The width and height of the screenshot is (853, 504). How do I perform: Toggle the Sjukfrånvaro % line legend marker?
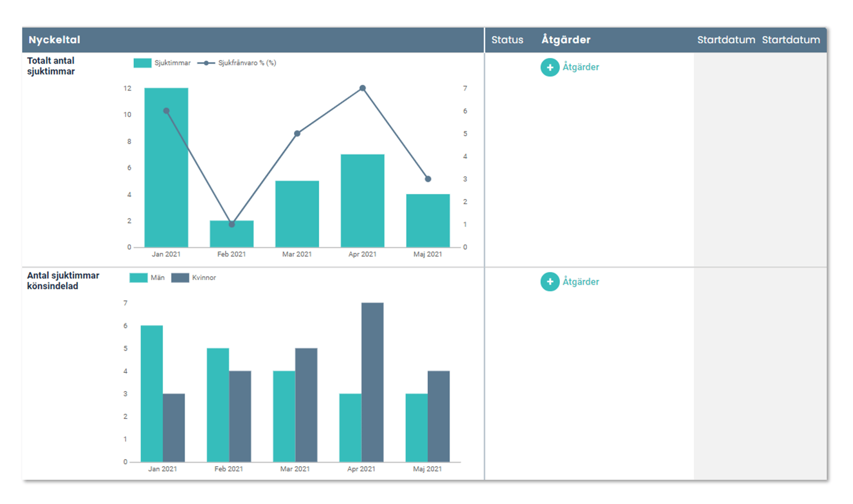tap(206, 63)
